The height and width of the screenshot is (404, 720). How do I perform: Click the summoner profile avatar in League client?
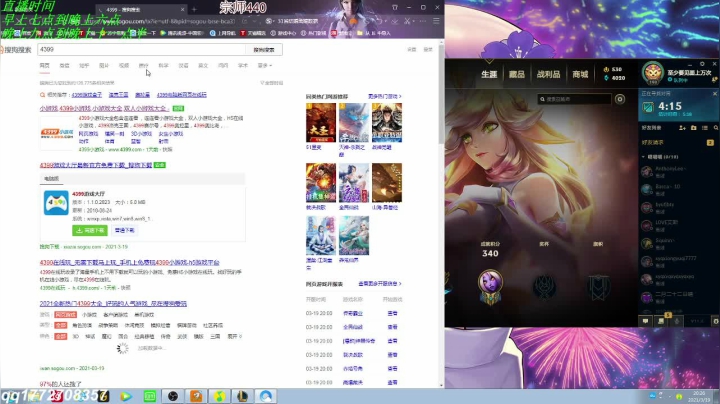pyautogui.click(x=652, y=73)
